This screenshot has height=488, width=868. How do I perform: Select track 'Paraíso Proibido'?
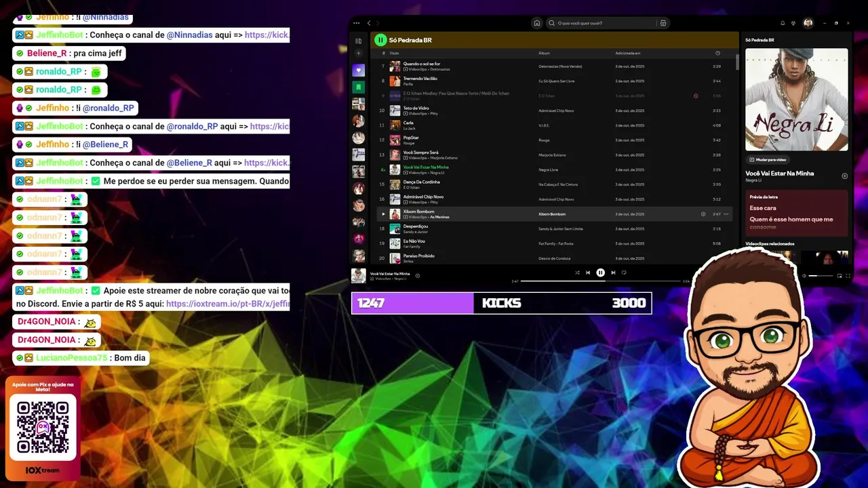click(x=419, y=256)
